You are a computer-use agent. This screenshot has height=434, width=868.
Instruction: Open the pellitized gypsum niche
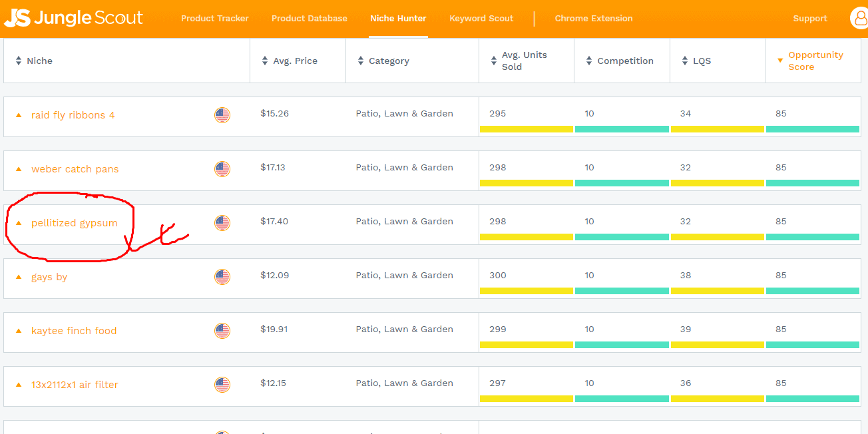tap(75, 223)
